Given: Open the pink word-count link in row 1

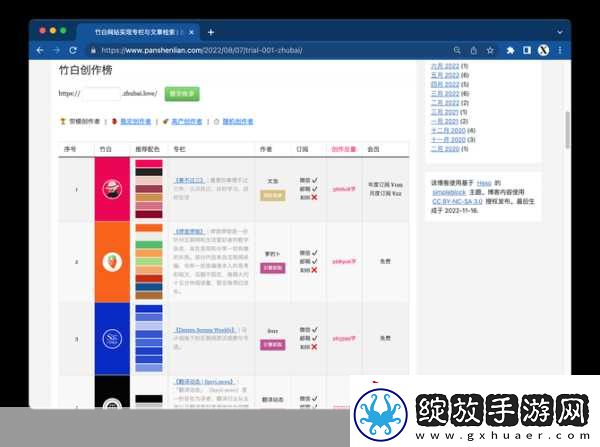Looking at the screenshot, I should (x=344, y=189).
